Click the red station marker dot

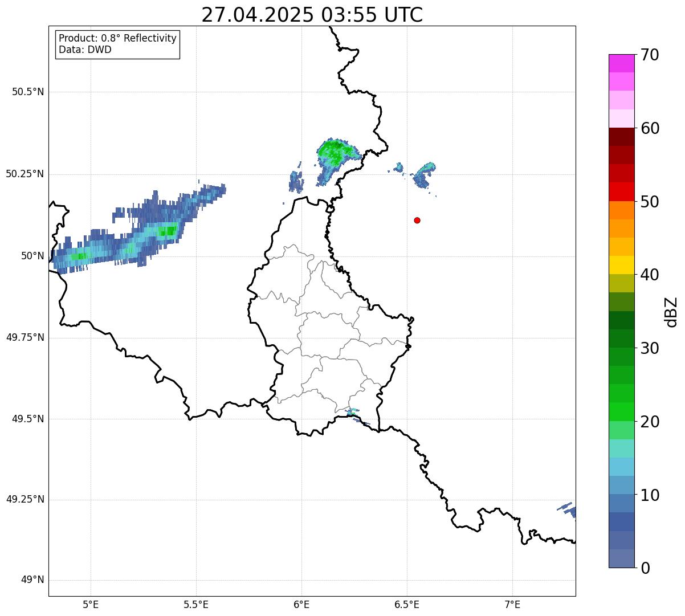point(417,220)
